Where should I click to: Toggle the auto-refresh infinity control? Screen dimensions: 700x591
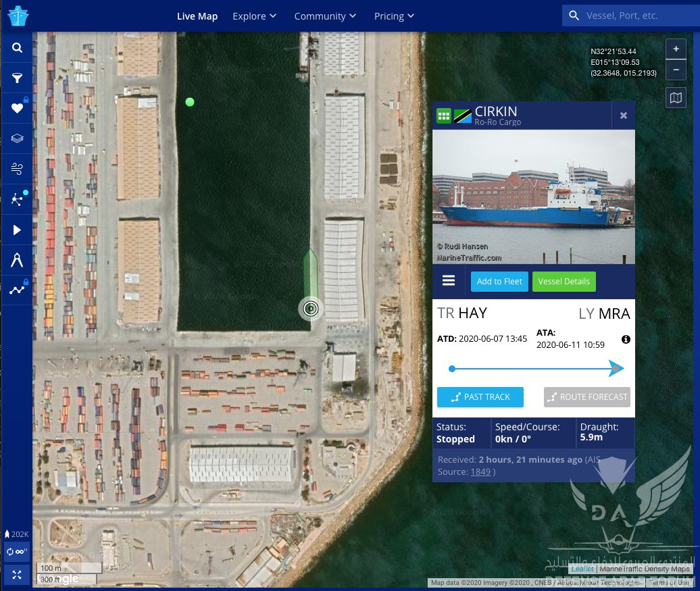point(17,553)
